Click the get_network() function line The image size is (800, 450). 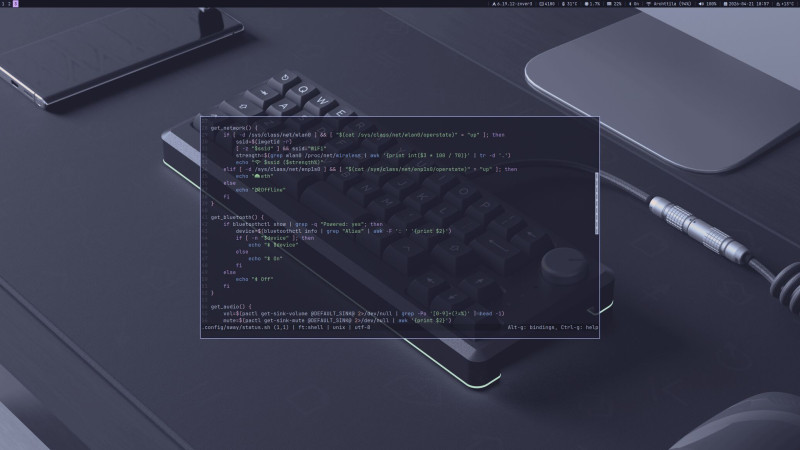tap(234, 128)
